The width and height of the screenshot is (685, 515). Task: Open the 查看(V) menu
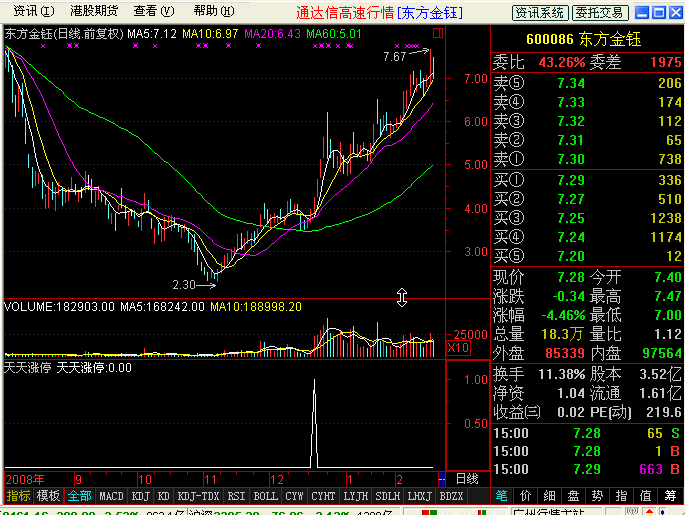point(153,11)
